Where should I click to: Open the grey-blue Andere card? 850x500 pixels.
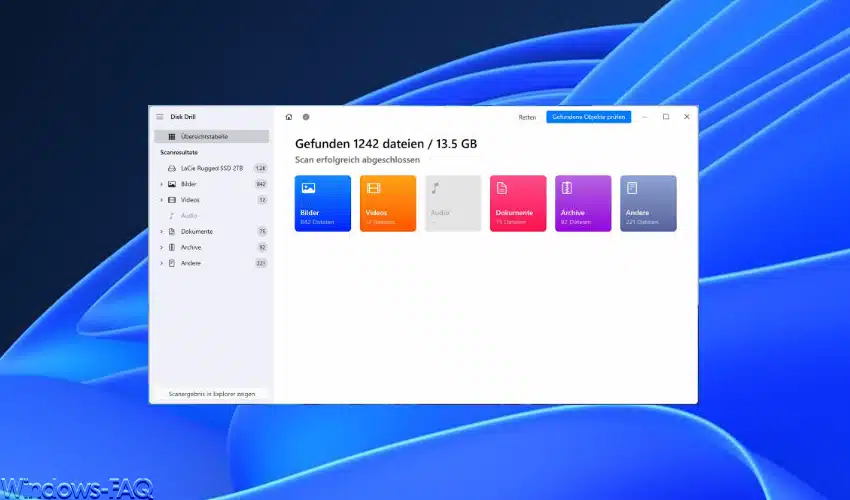pyautogui.click(x=648, y=203)
